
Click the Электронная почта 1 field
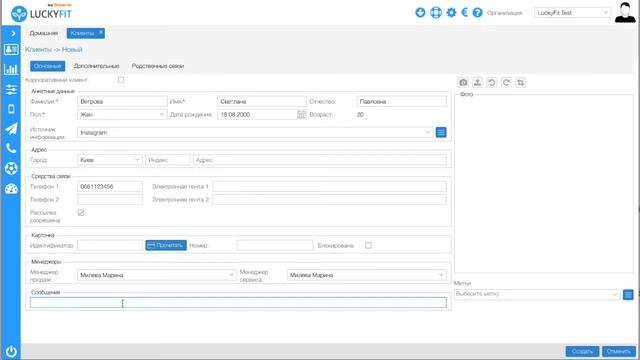click(x=329, y=187)
